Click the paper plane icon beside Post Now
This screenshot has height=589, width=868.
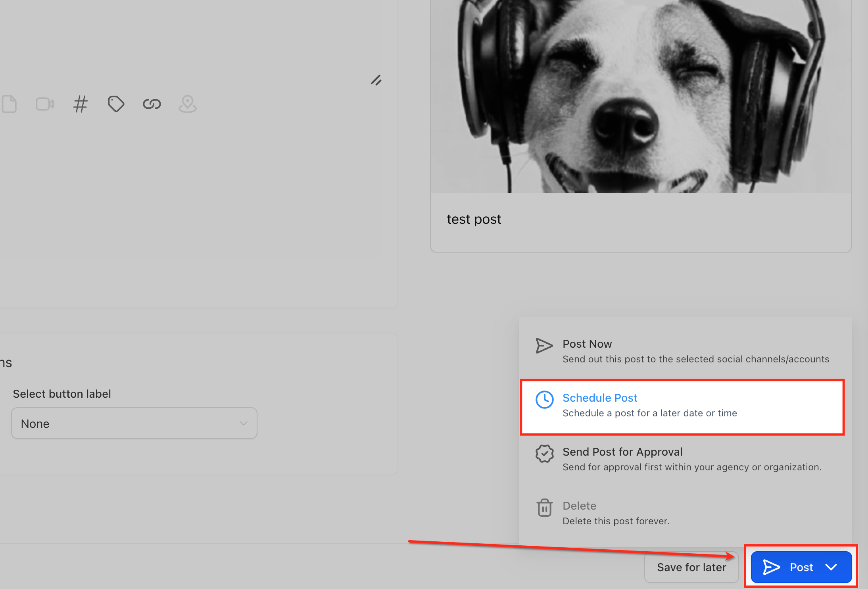tap(544, 346)
